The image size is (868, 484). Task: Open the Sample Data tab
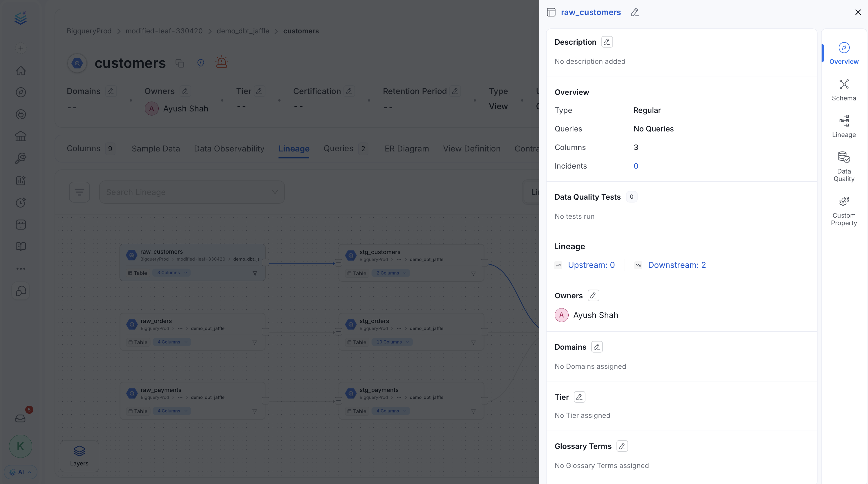(156, 149)
